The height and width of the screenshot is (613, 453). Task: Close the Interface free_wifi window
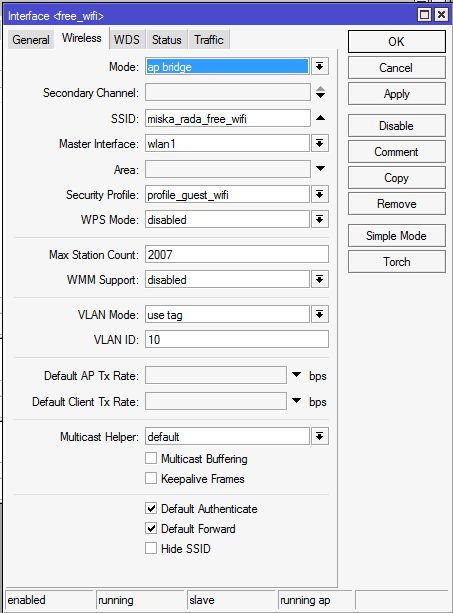click(x=441, y=15)
